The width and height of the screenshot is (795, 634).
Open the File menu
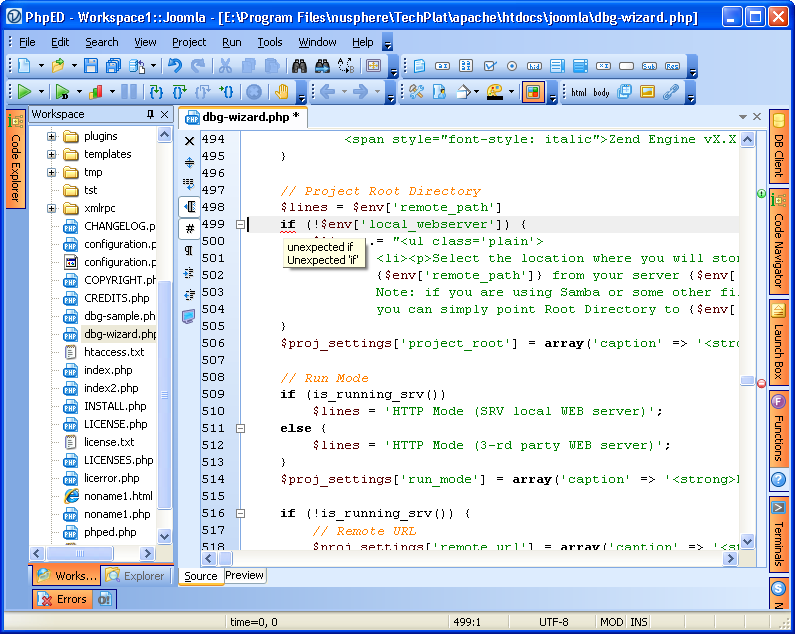27,42
